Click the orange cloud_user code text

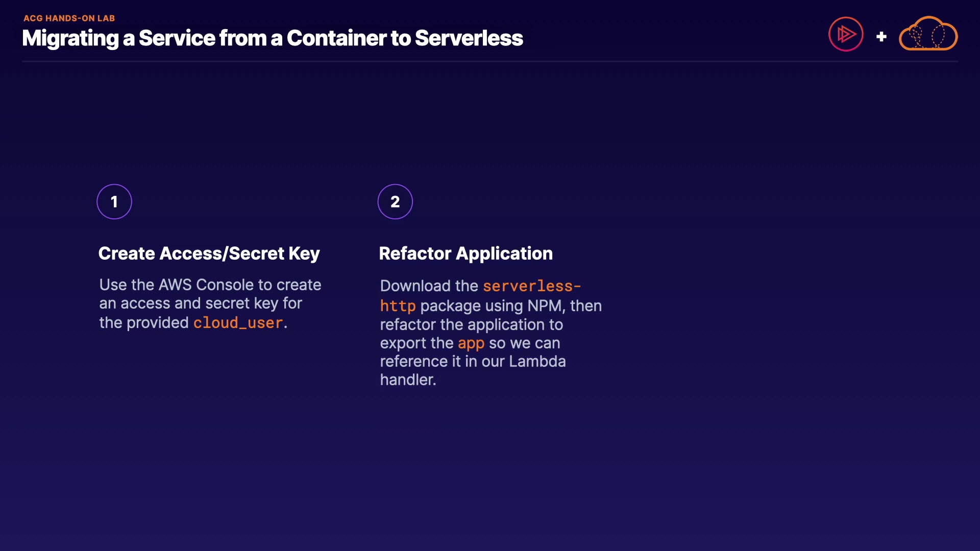(x=238, y=323)
